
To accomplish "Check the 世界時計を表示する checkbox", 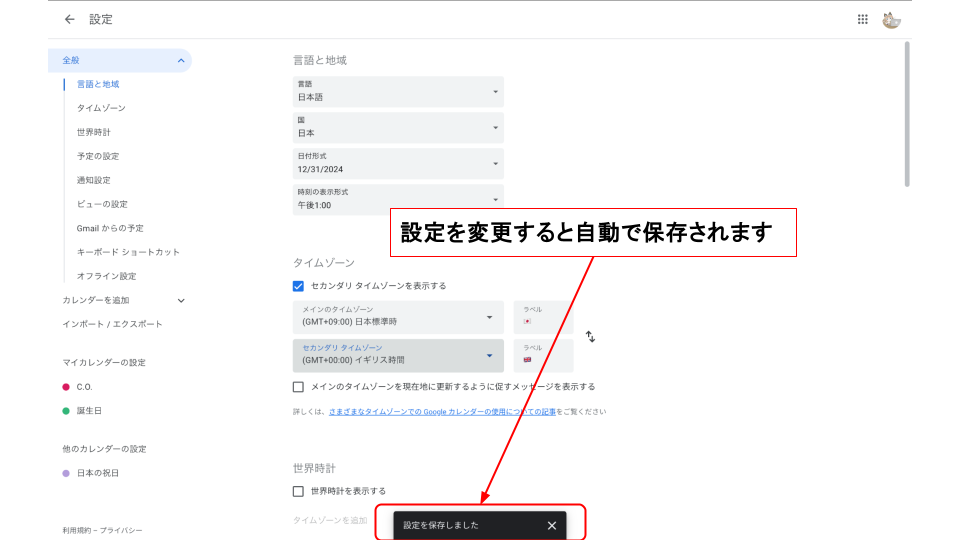I will [x=299, y=491].
